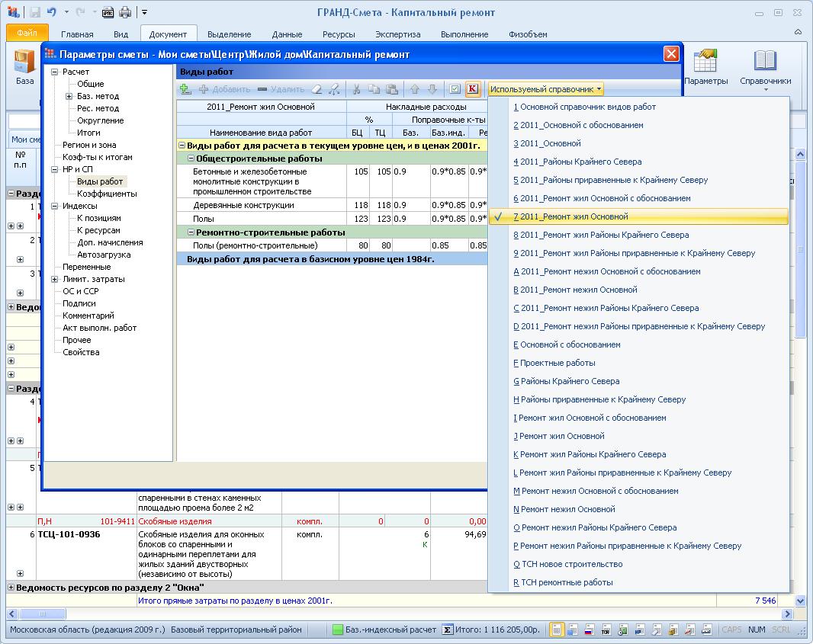Click the print icon in quick access toolbar
This screenshot has height=644, width=813.
(x=125, y=12)
